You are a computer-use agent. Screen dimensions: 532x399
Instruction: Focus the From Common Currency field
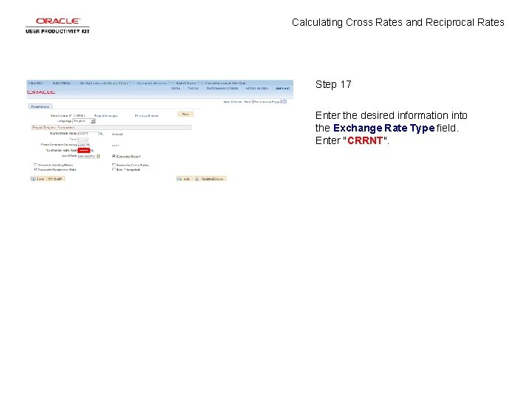[82, 145]
